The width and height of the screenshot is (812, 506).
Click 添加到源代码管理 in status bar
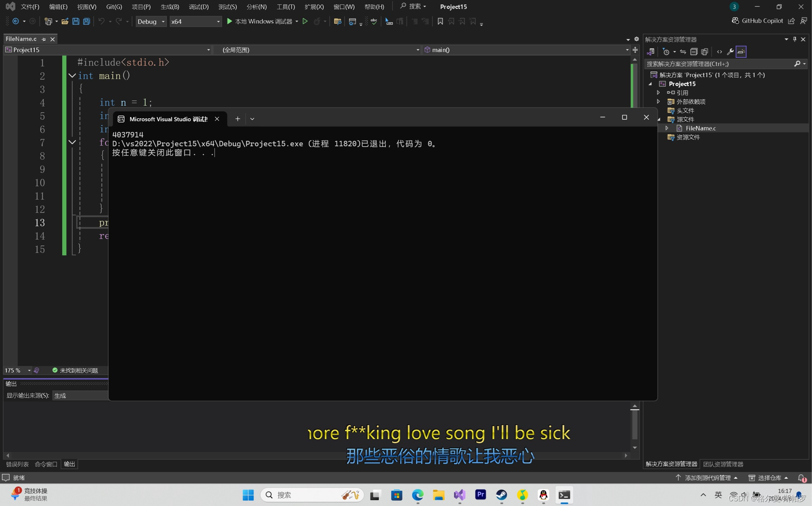point(707,478)
